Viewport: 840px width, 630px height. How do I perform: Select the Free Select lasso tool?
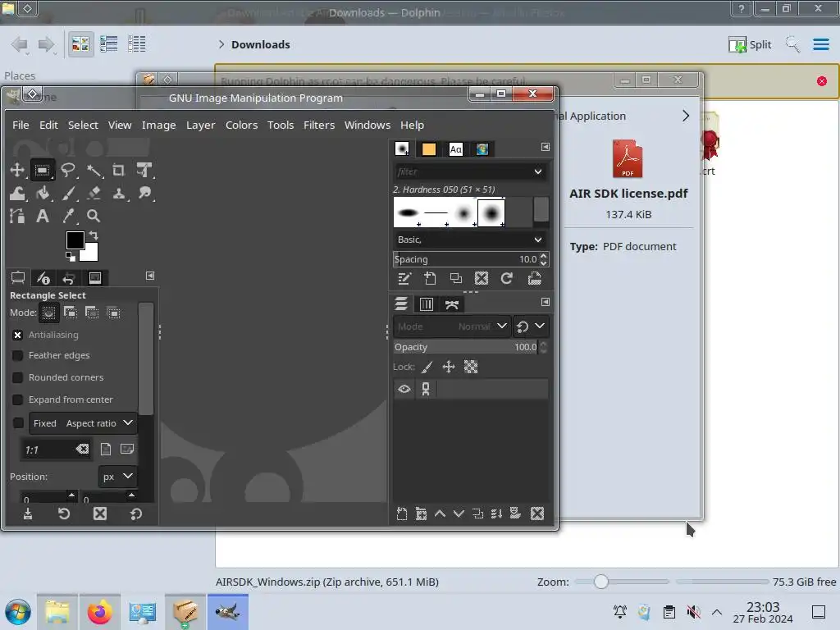click(68, 171)
